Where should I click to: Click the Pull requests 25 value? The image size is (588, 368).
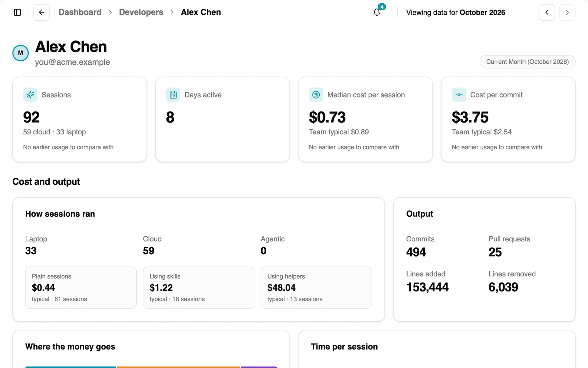coord(495,252)
